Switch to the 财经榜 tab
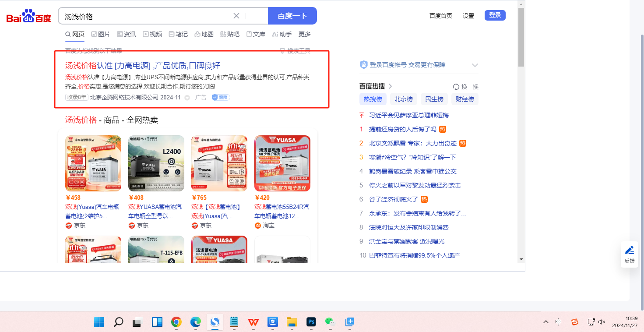The image size is (644, 332). click(465, 99)
